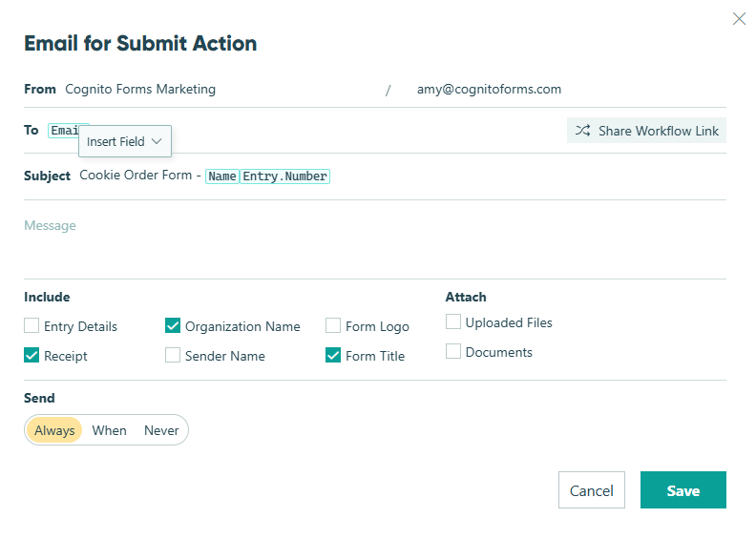Select the Always send option
This screenshot has height=539, width=756.
click(x=54, y=430)
